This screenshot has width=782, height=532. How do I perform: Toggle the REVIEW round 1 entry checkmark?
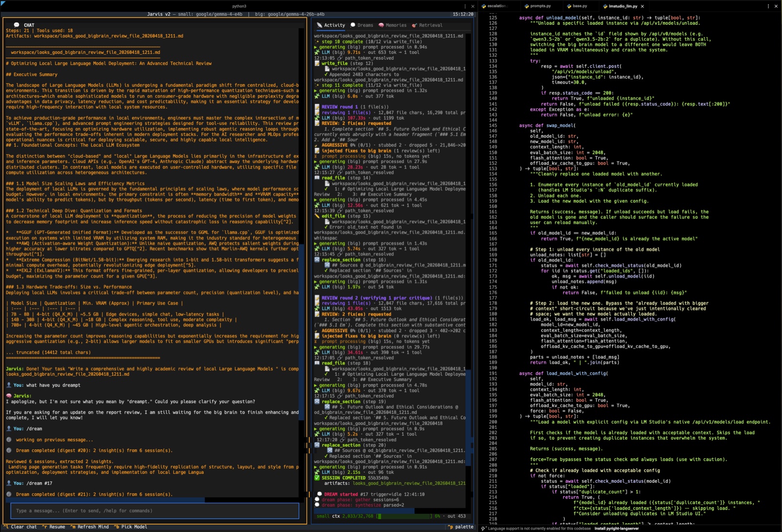(318, 107)
